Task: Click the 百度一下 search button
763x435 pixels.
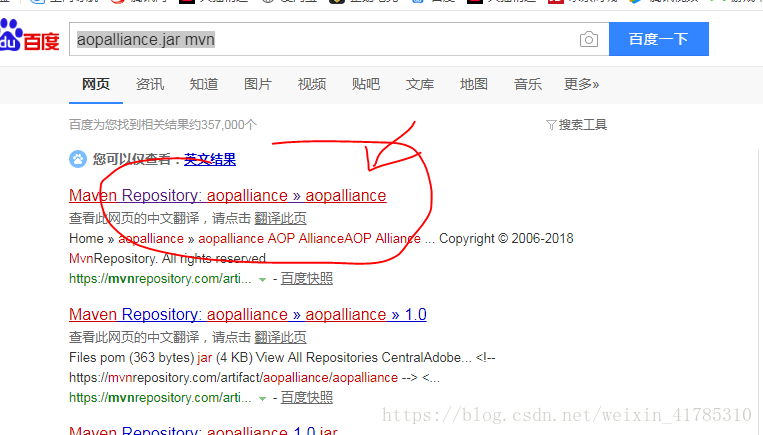Action: pos(659,39)
